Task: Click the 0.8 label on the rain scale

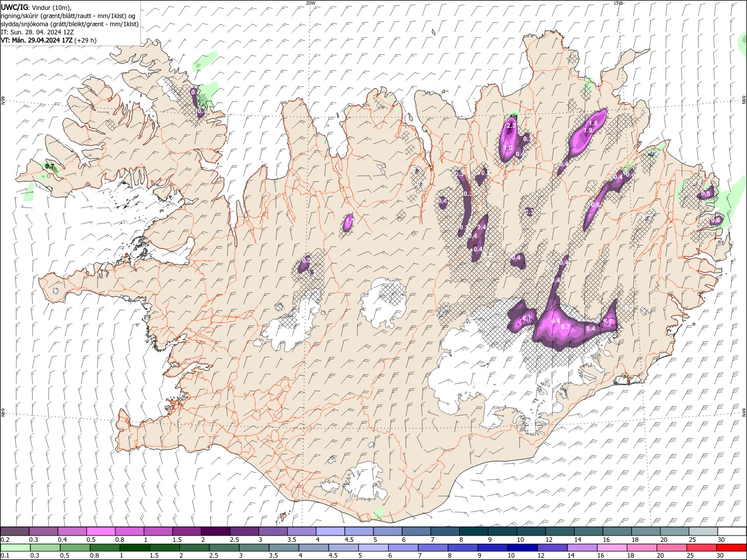Action: point(95,556)
